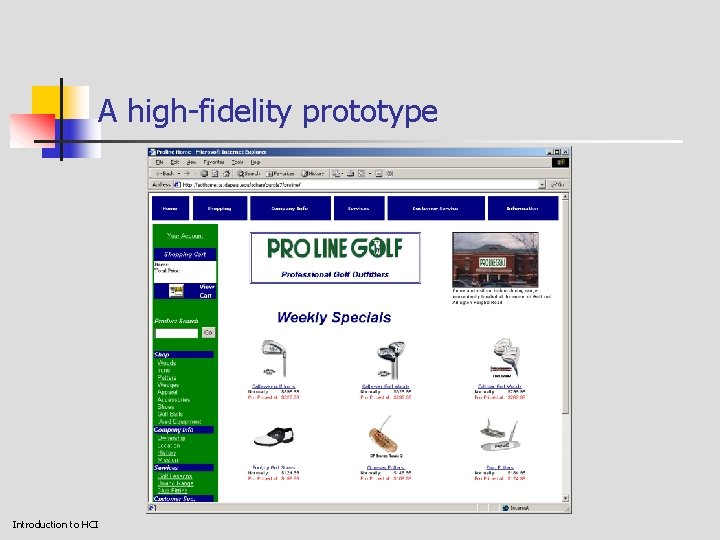720x540 pixels.
Task: Click the browser Back arrow button
Action: tap(164, 174)
